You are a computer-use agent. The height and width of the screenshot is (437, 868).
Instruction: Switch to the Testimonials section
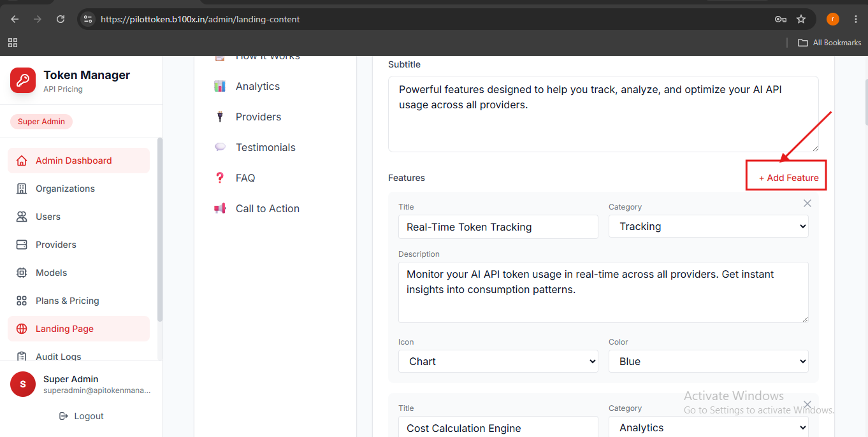(x=275, y=147)
